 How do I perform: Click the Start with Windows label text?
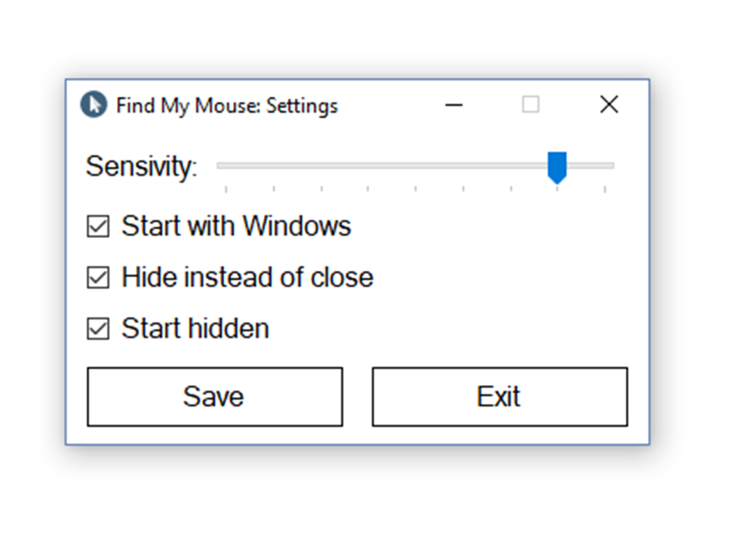(x=235, y=226)
